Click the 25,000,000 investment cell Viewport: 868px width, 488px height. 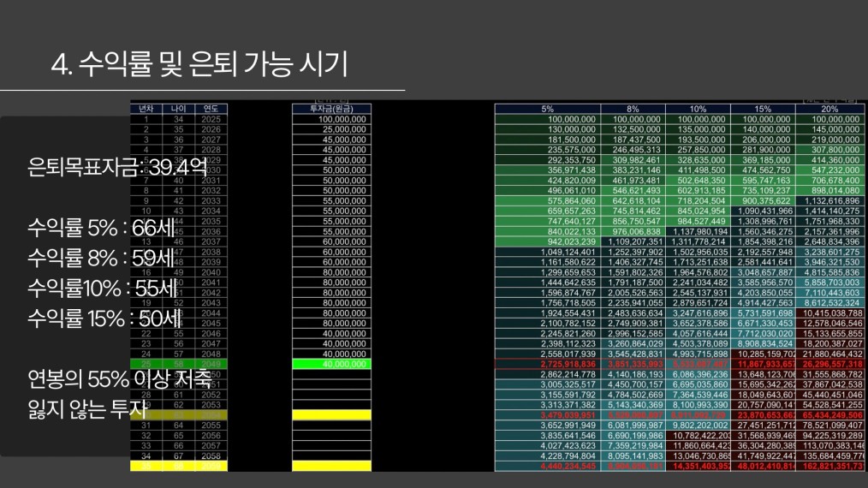pos(331,129)
